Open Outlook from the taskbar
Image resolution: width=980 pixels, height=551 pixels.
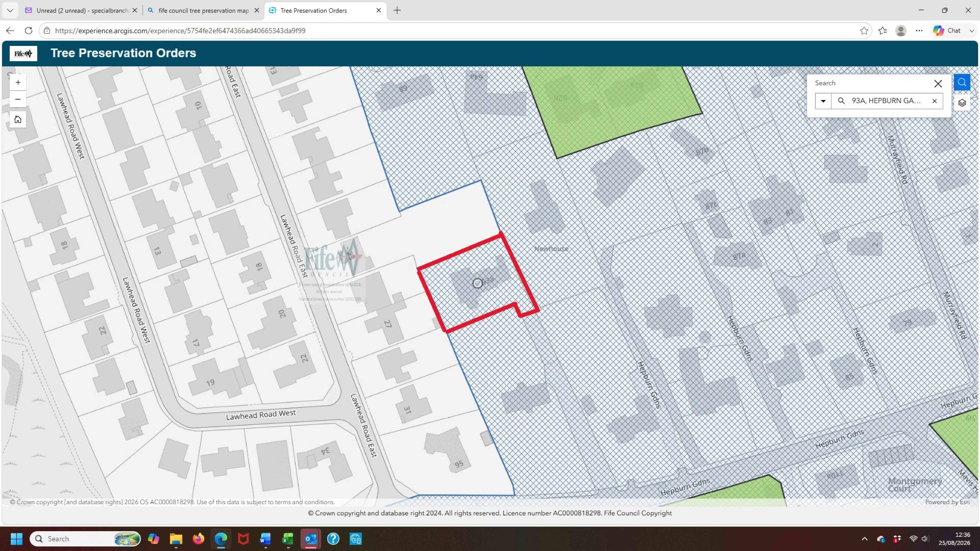coord(310,539)
